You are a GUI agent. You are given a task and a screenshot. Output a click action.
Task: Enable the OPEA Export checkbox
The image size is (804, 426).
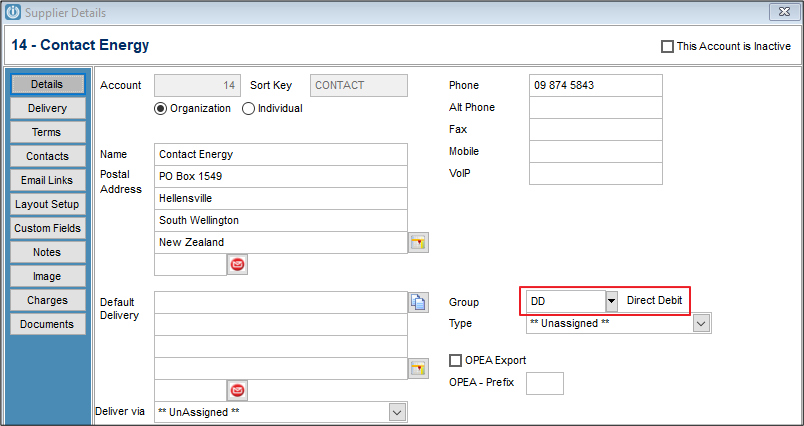coord(455,360)
